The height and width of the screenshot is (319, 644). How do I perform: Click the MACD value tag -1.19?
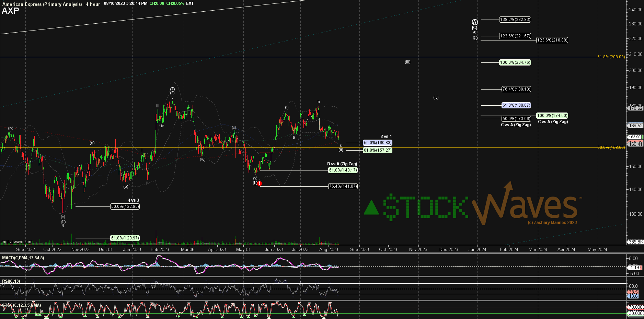point(634,268)
